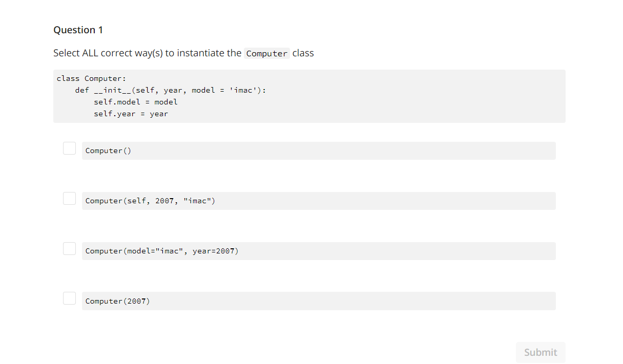The height and width of the screenshot is (364, 623).
Task: Click the 'imac' default value in __init__ signature
Action: [x=243, y=90]
